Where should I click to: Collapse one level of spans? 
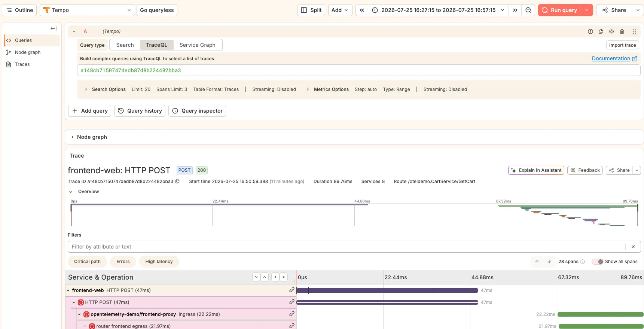tap(265, 277)
